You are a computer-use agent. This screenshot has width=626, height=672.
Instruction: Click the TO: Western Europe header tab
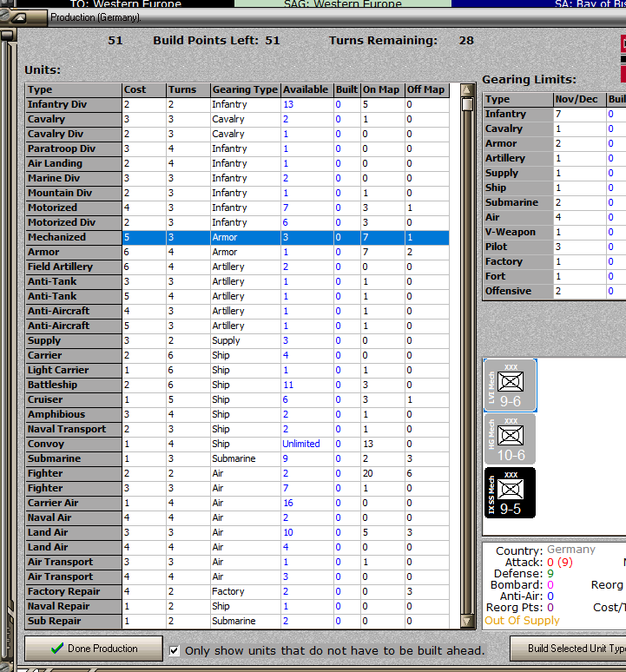(126, 3)
